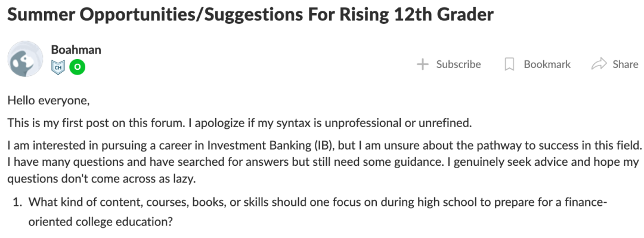Bookmark this post using the text label

coord(547,64)
